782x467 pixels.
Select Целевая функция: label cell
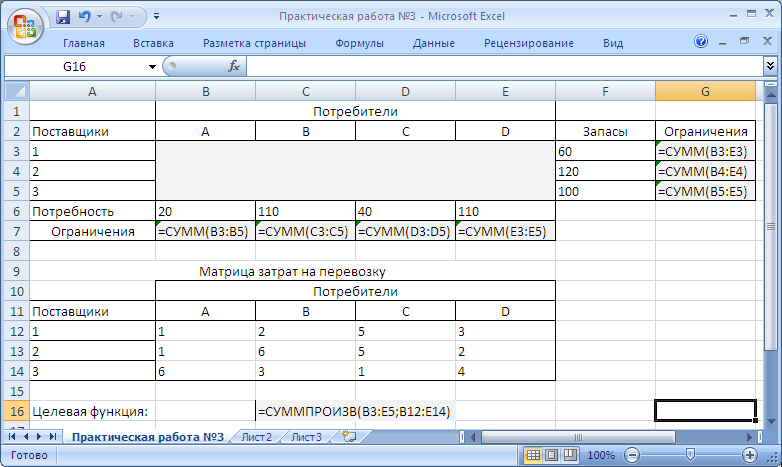click(x=92, y=411)
